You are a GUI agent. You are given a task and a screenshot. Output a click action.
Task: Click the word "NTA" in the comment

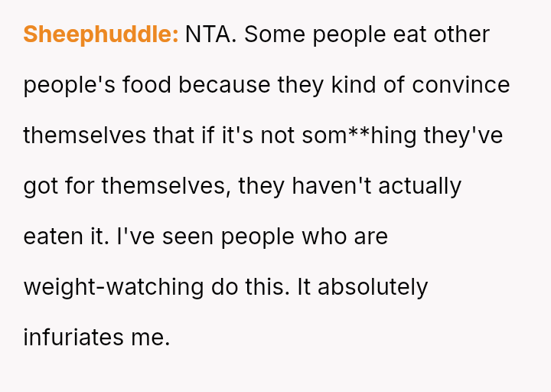pos(210,34)
